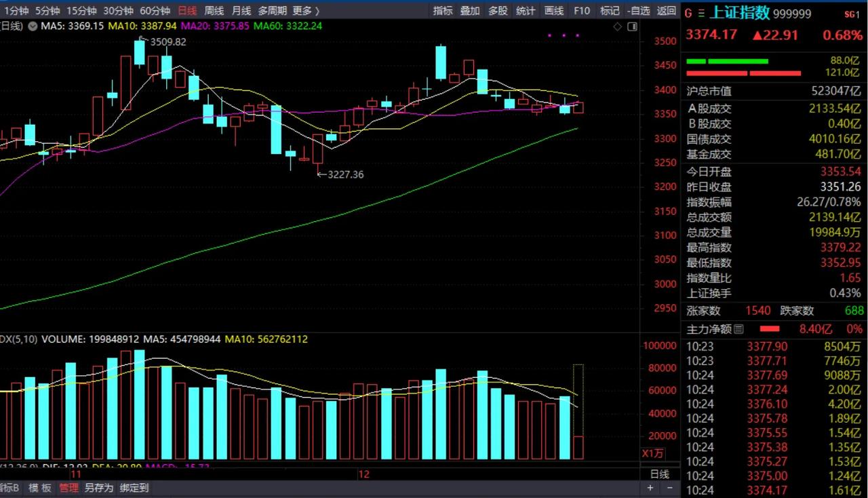Click the red G icon beside 上证指数
868x498 pixels.
point(689,14)
